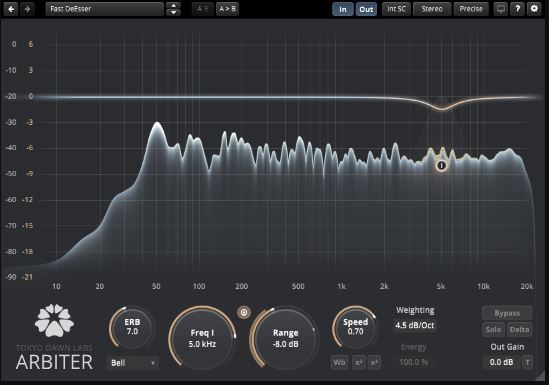Viewport: 549px width, 385px height.
Task: Switch the Int SC sidechain mode
Action: (x=396, y=9)
